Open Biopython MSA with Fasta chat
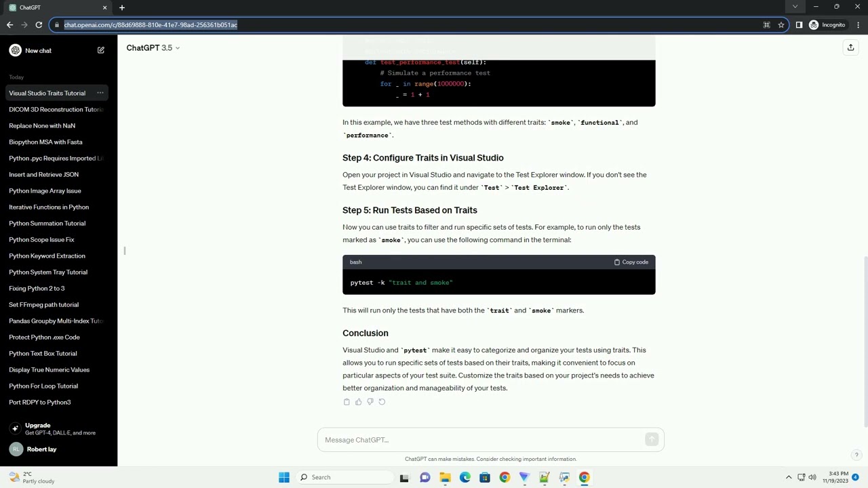This screenshot has height=488, width=868. point(56,142)
